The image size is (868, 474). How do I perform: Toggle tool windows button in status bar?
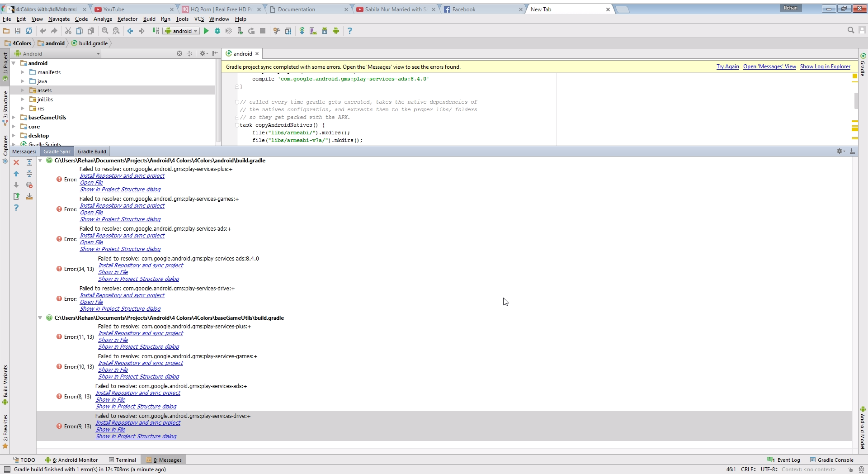tap(7, 469)
